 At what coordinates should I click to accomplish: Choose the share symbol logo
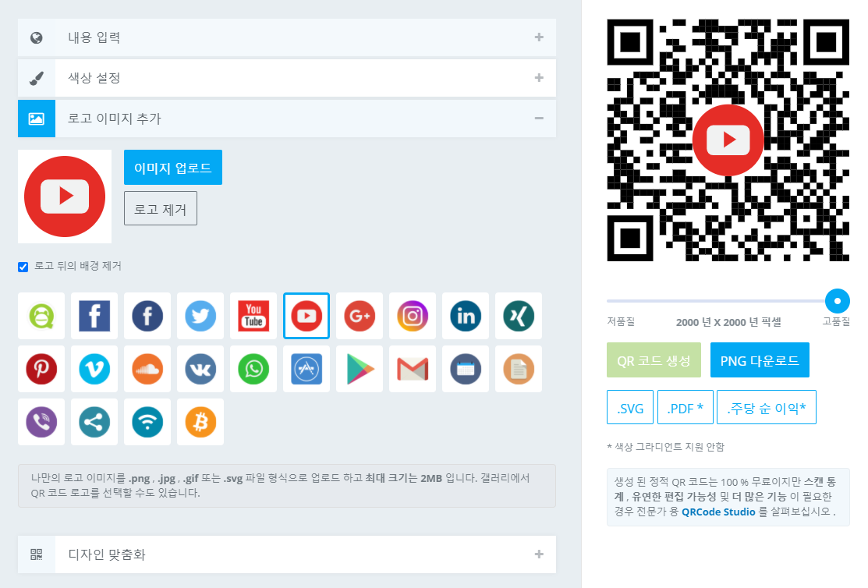click(94, 422)
